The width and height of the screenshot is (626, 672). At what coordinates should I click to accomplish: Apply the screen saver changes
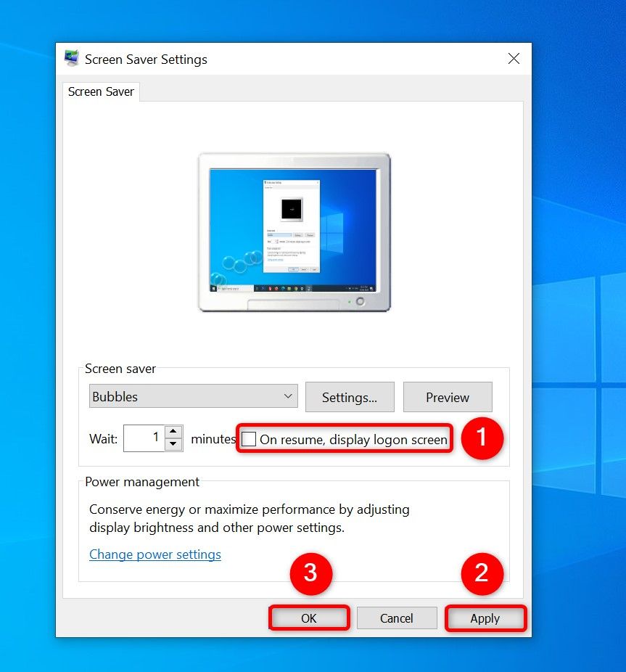[485, 618]
